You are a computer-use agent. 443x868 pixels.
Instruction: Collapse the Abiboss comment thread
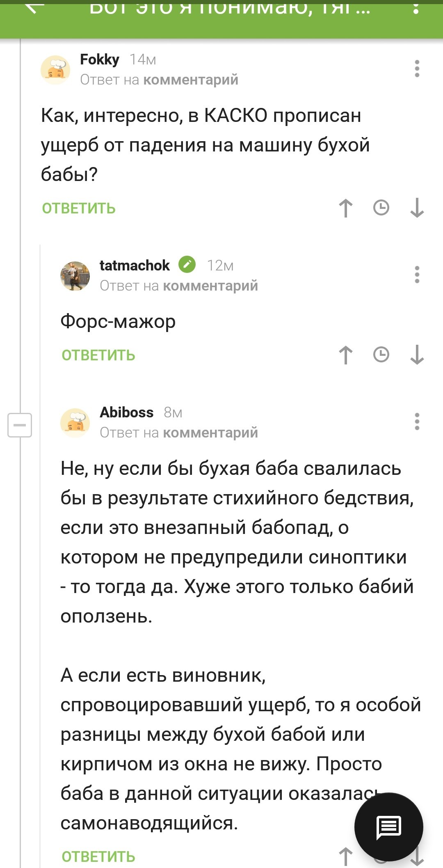point(20,425)
